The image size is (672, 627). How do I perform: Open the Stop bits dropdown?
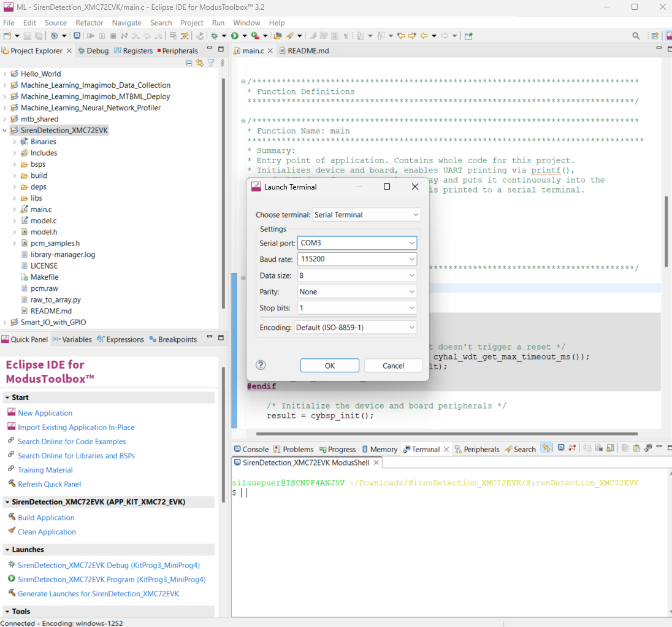pyautogui.click(x=357, y=308)
